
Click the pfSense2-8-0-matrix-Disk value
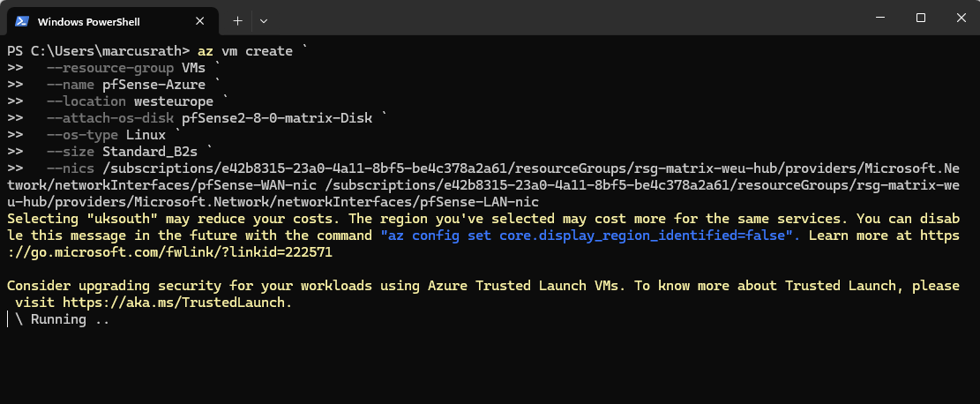coord(278,118)
